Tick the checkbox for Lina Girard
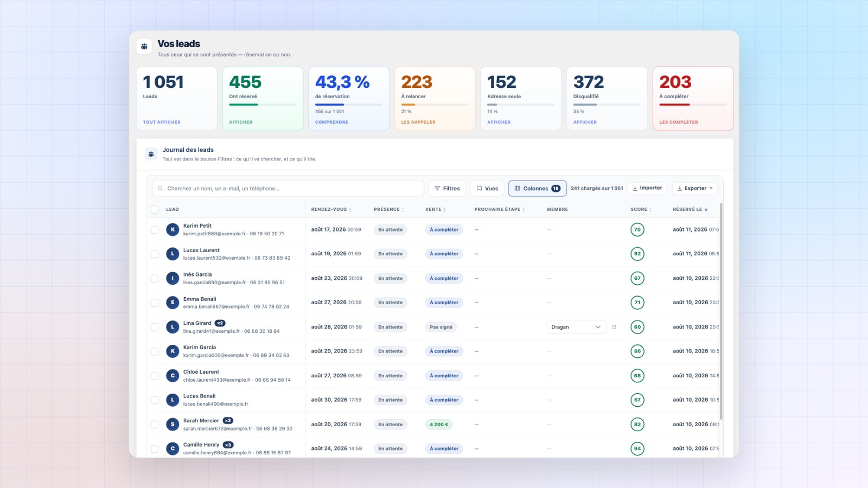The height and width of the screenshot is (488, 868). (x=155, y=327)
